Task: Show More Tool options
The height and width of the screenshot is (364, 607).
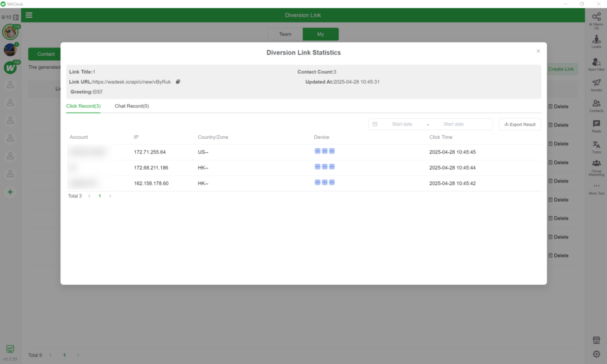Action: point(596,189)
